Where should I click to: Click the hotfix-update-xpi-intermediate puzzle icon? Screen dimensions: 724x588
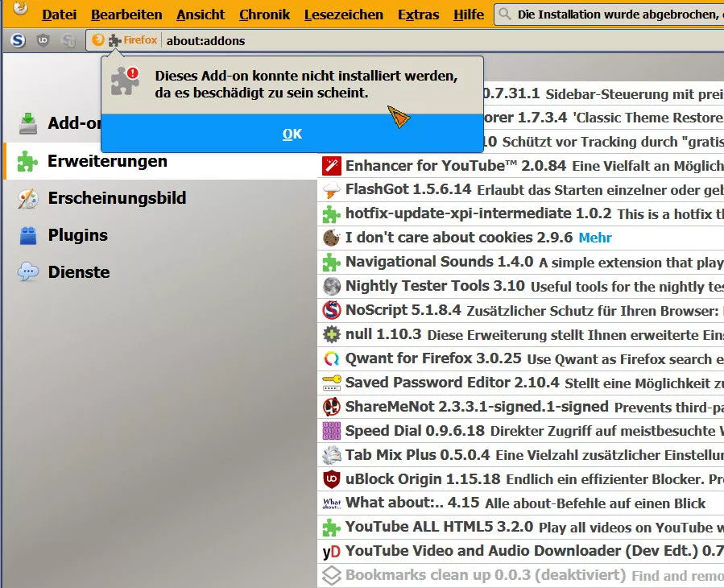(332, 214)
